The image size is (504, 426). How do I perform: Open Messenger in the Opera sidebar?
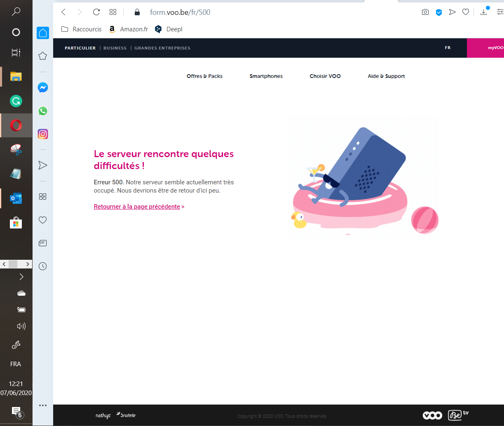(x=42, y=87)
